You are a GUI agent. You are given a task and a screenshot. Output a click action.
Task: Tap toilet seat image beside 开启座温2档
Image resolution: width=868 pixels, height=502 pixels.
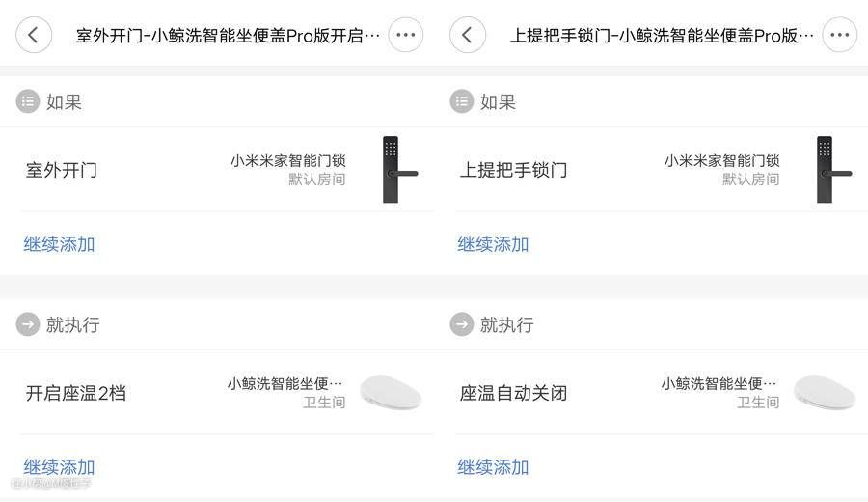point(391,393)
